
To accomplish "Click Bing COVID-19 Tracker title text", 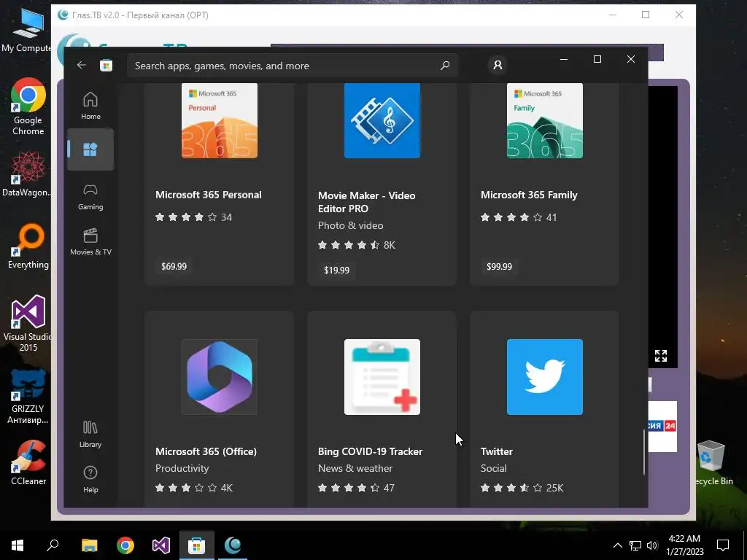I will (370, 451).
